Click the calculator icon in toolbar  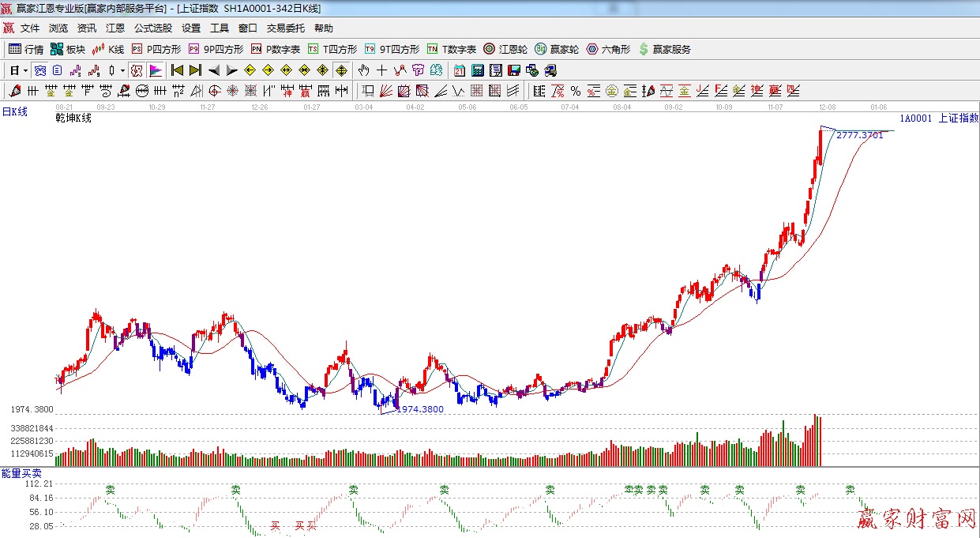[x=477, y=70]
